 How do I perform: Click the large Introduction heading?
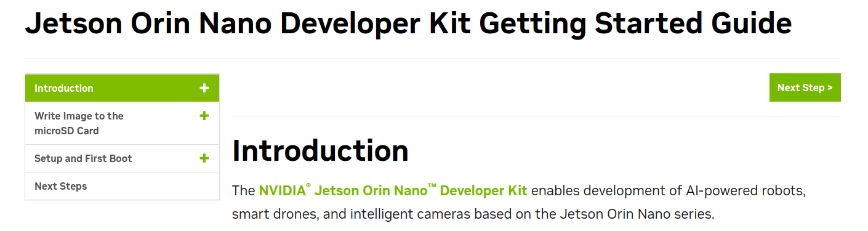[320, 150]
